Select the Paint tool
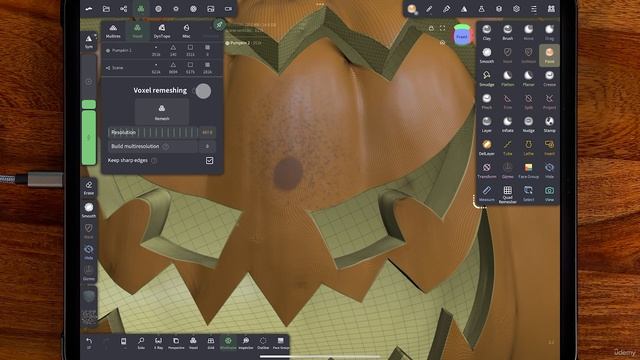The width and height of the screenshot is (640, 360). [x=549, y=55]
